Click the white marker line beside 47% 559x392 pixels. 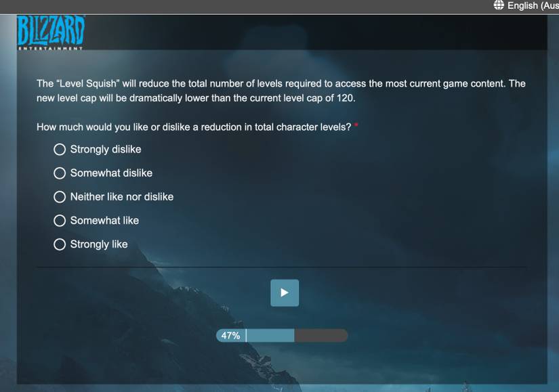click(x=246, y=336)
